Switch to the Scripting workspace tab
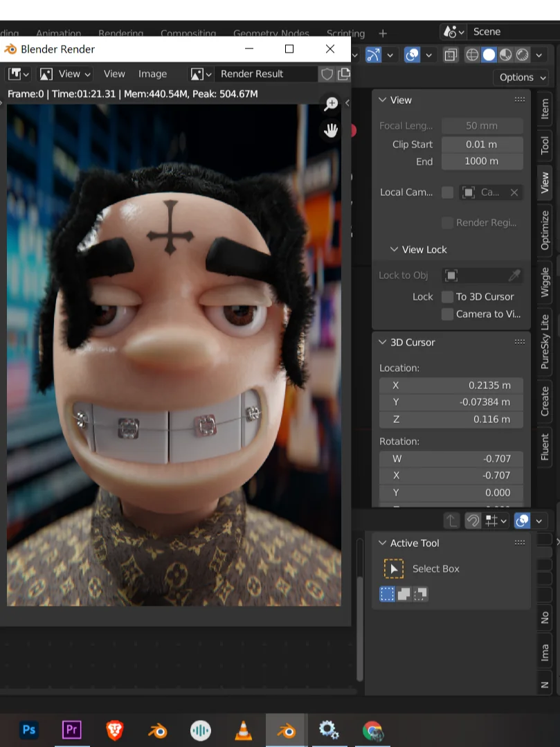 click(x=345, y=33)
